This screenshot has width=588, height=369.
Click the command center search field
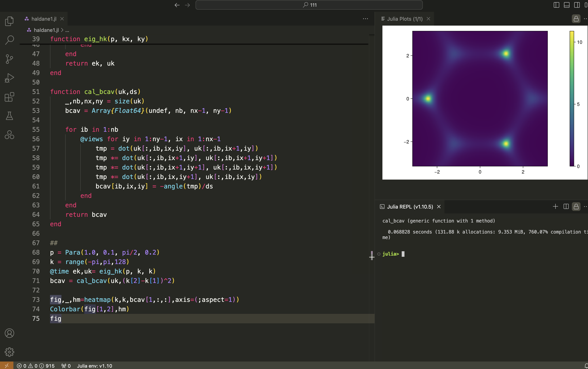tap(309, 5)
